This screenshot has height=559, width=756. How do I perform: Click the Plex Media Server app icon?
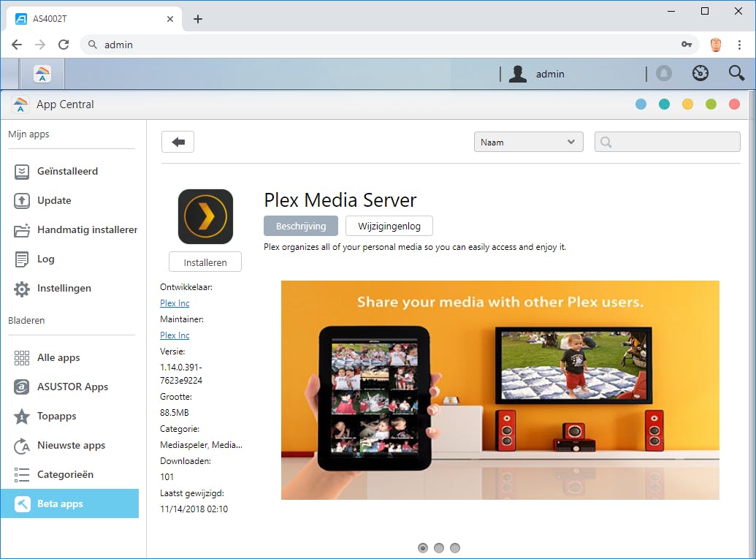(x=205, y=216)
